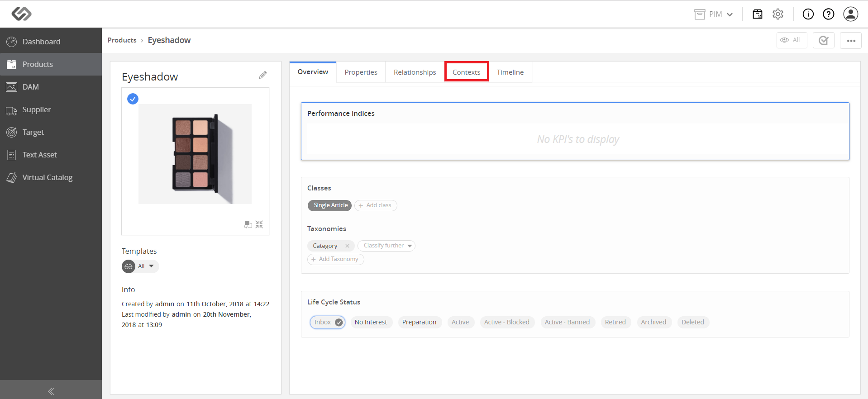
Task: Go to the Supplier section
Action: coord(51,109)
